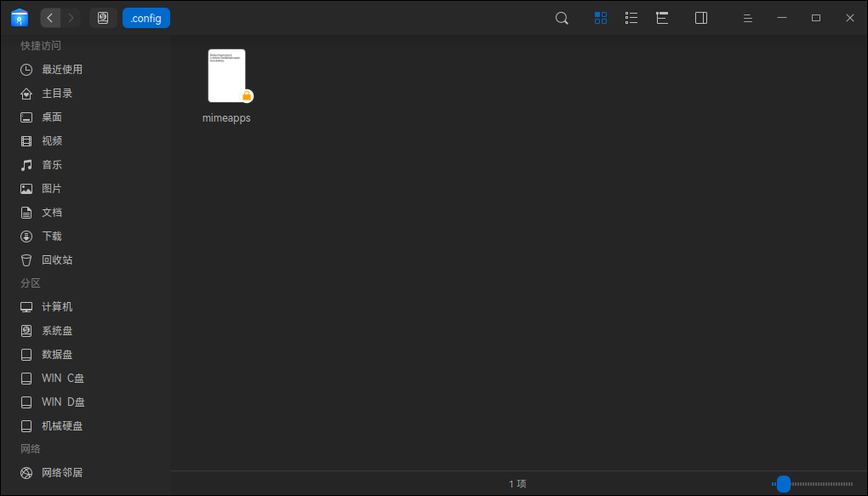Open the hamburger main menu
Screen dimensions: 868x496
[x=747, y=18]
